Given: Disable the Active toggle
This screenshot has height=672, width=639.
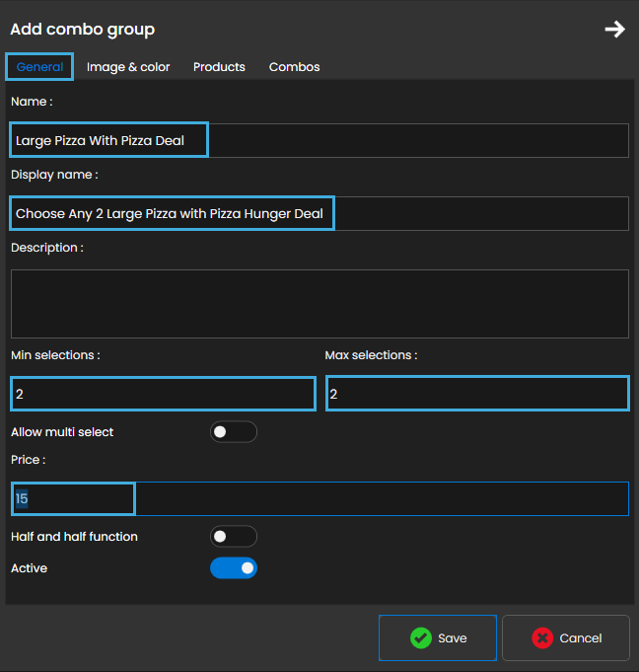Looking at the screenshot, I should [x=234, y=568].
